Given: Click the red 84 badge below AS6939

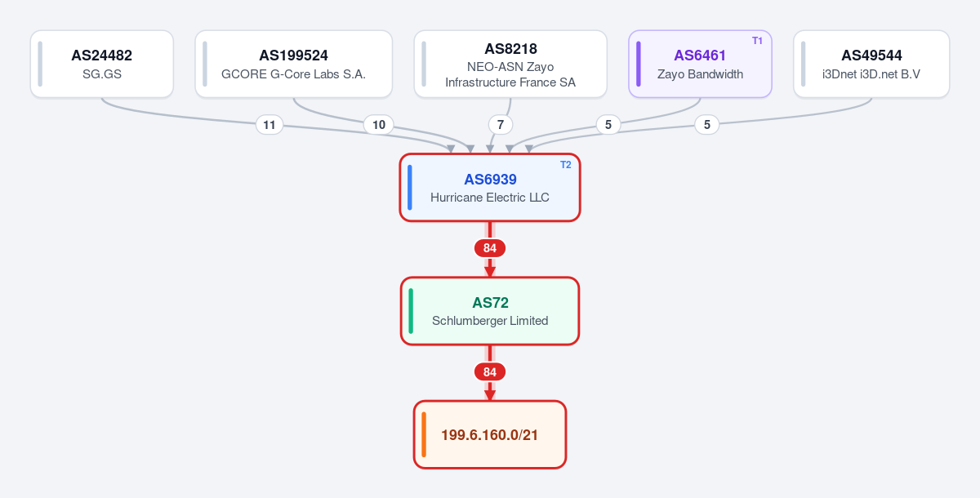Looking at the screenshot, I should click(x=490, y=248).
